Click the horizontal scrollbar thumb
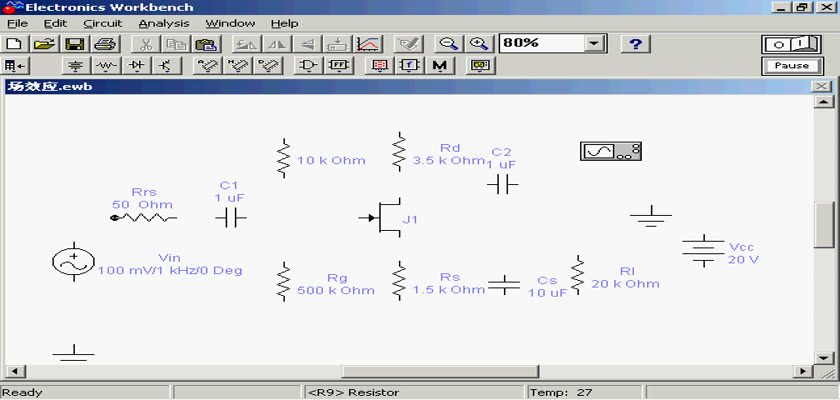This screenshot has width=840, height=400. click(x=440, y=371)
